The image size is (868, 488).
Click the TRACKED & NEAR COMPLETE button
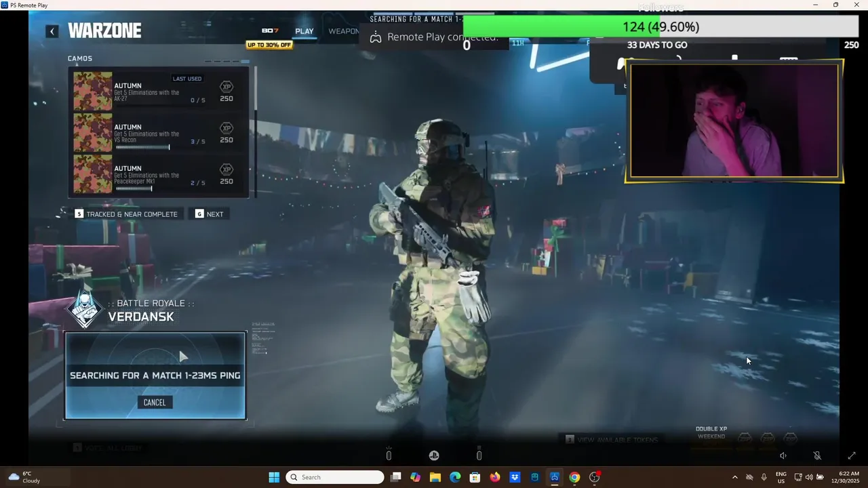[126, 213]
